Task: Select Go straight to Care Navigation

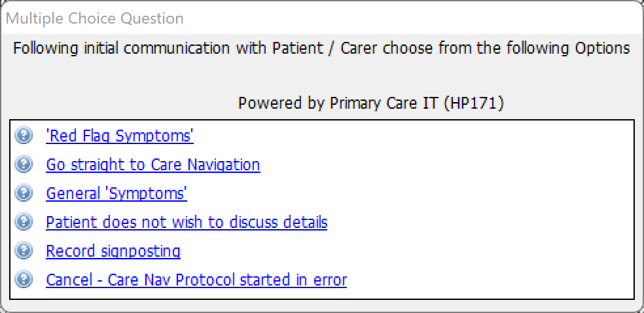Action: 152,164
